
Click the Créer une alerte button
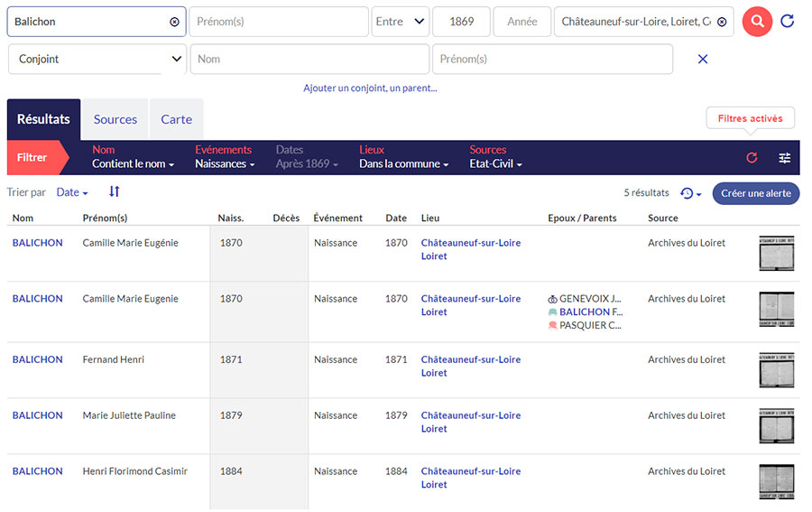pyautogui.click(x=755, y=193)
